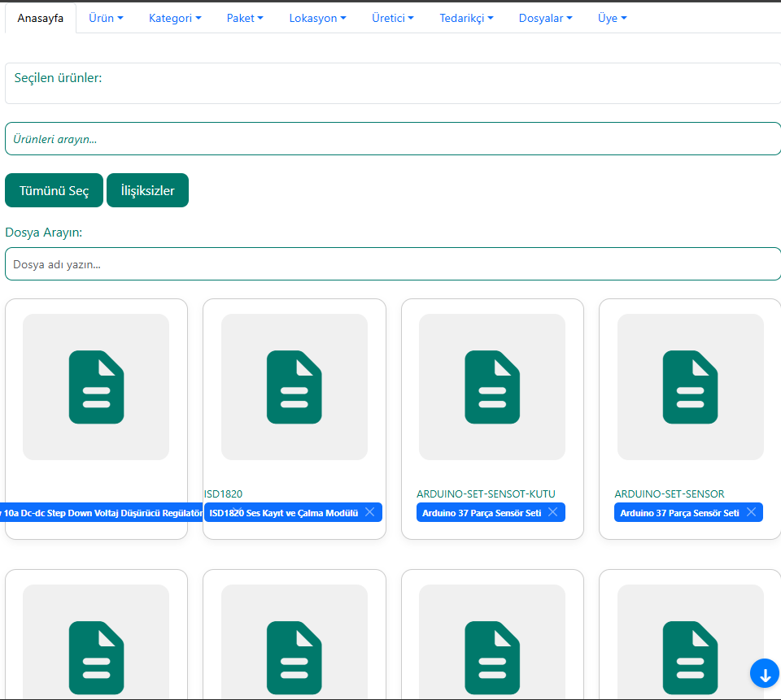The image size is (781, 700).
Task: Click the Tümünü Seç button
Action: point(54,190)
